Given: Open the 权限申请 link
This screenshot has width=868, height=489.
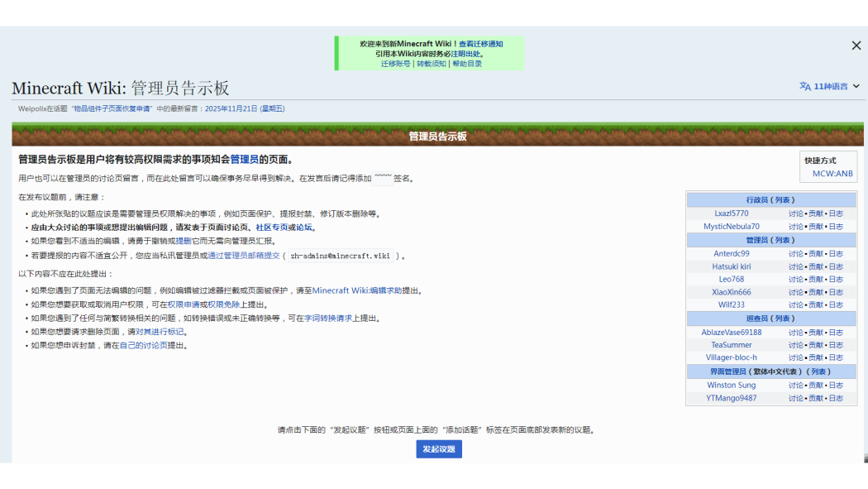Looking at the screenshot, I should [x=184, y=304].
